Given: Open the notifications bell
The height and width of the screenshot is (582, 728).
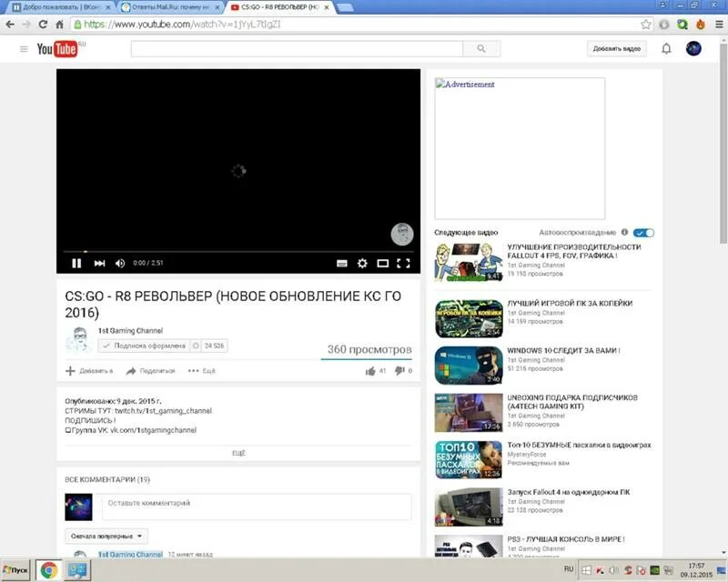Looking at the screenshot, I should click(x=666, y=49).
